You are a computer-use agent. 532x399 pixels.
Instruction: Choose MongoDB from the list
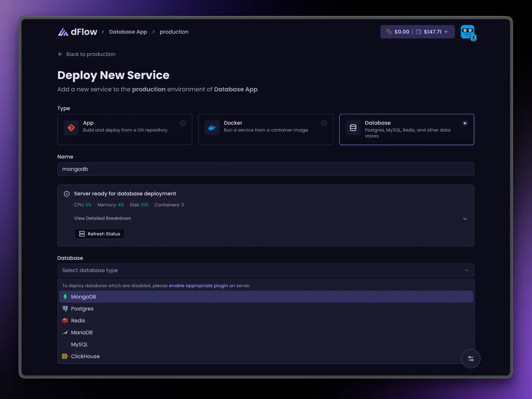(x=266, y=297)
